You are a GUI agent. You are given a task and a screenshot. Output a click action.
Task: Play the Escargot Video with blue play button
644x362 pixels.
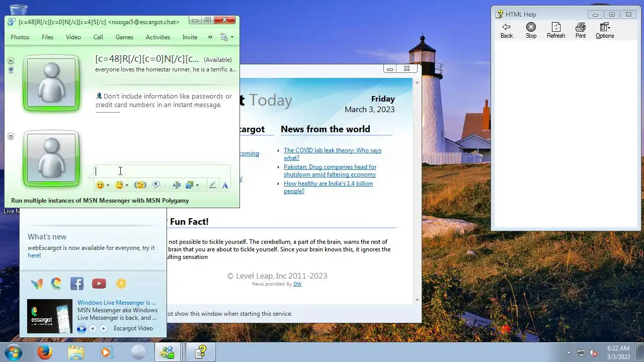point(82,328)
